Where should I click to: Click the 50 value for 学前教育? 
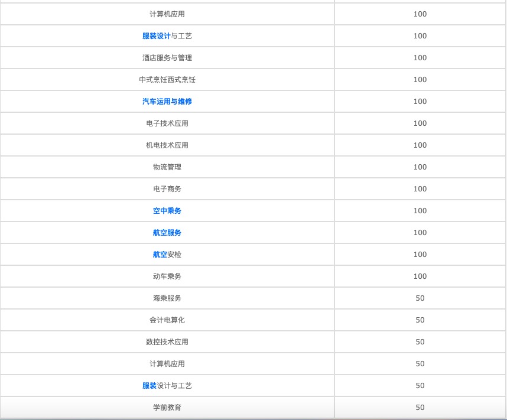(420, 408)
